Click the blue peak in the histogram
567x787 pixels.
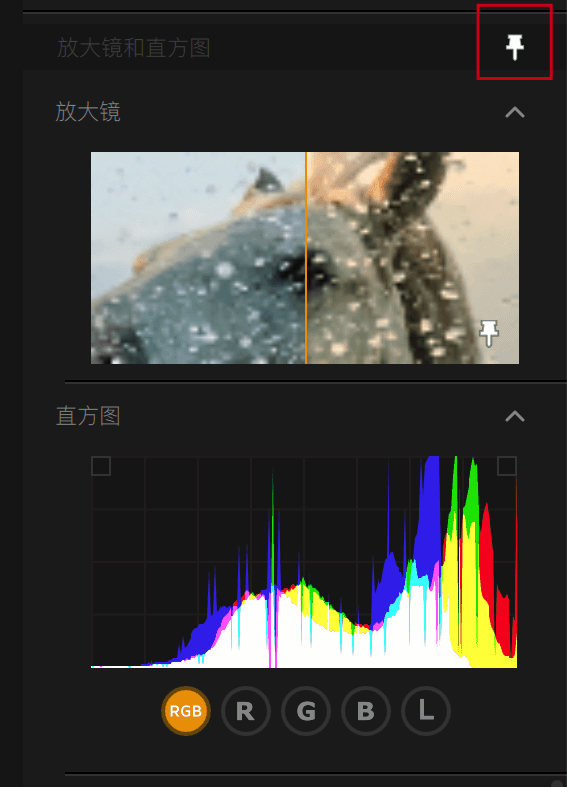tap(430, 517)
